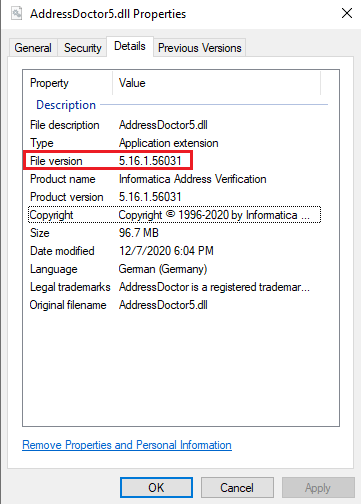Image resolution: width=361 pixels, height=504 pixels.
Task: Click the AddressDoctor is a registered trademark value
Action: [214, 287]
